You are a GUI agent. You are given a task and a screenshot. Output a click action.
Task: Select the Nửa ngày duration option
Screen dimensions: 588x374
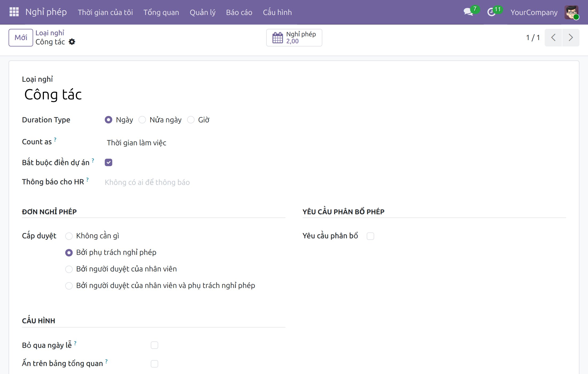pyautogui.click(x=142, y=120)
